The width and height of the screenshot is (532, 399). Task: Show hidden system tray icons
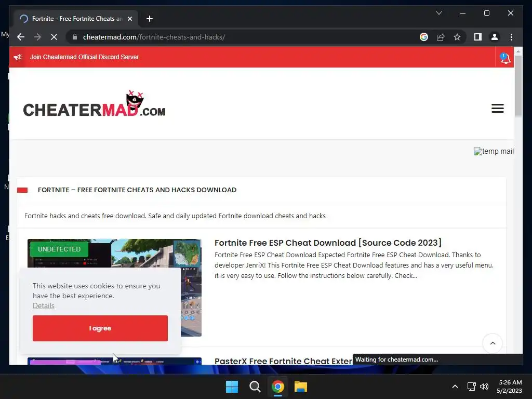(455, 387)
